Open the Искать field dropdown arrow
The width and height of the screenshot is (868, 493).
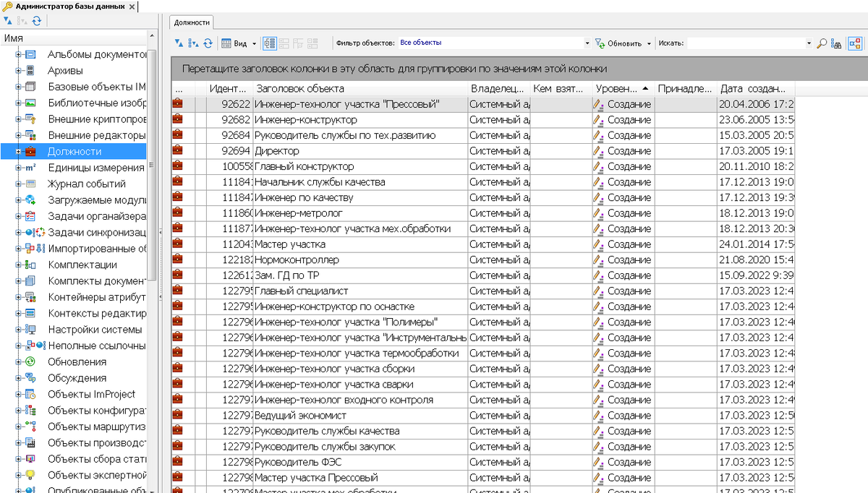pyautogui.click(x=809, y=43)
